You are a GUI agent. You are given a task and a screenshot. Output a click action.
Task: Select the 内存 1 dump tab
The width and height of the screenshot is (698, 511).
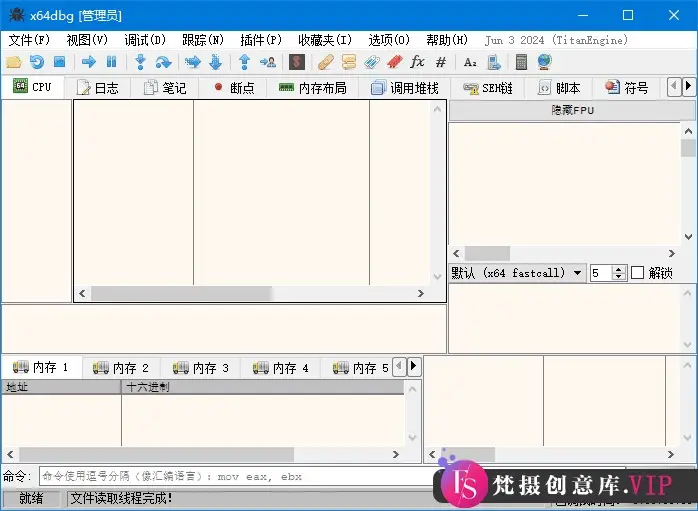(41, 367)
